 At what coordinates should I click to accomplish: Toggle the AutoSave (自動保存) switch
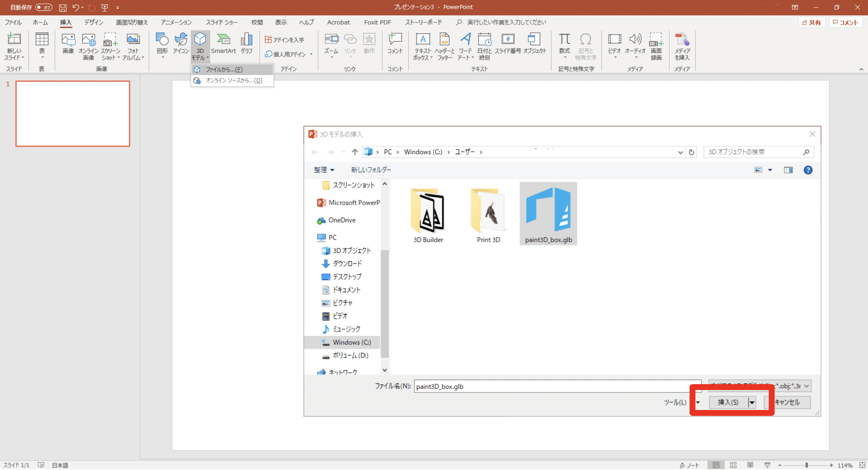pos(44,7)
